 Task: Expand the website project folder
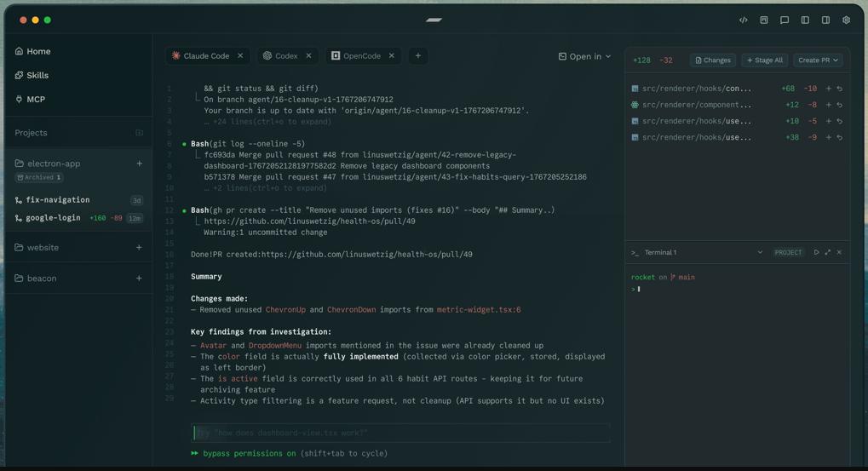[x=37, y=247]
